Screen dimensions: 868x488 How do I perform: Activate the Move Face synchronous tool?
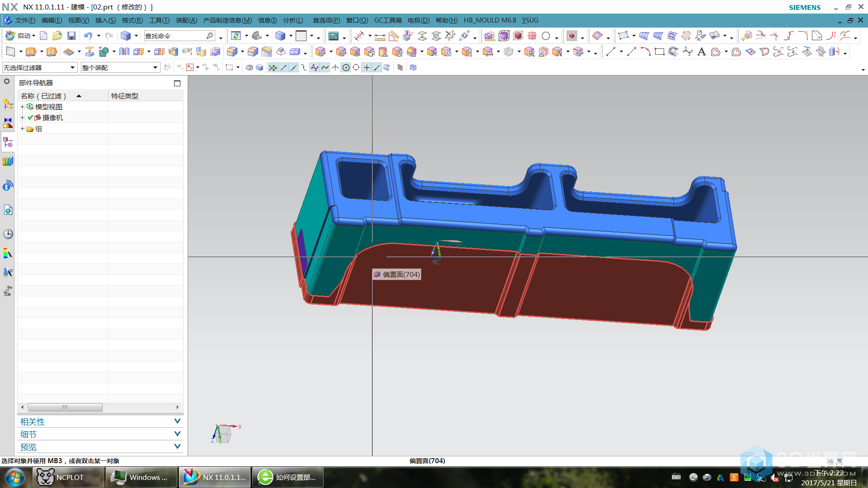pos(321,52)
